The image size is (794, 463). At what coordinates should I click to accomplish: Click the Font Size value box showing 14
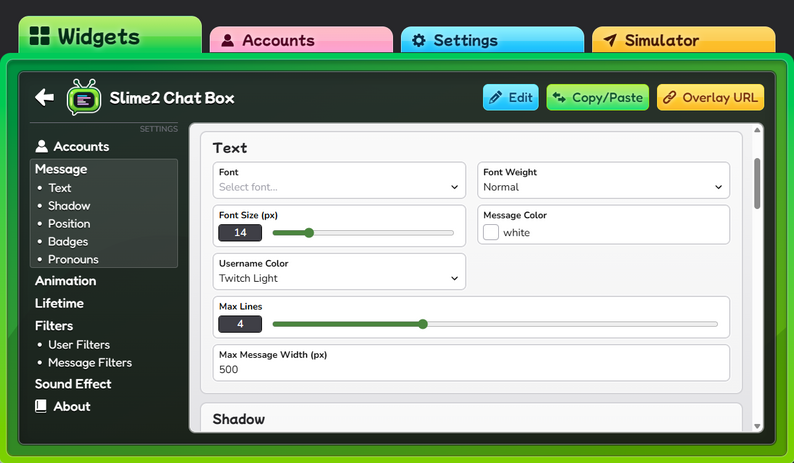click(240, 233)
